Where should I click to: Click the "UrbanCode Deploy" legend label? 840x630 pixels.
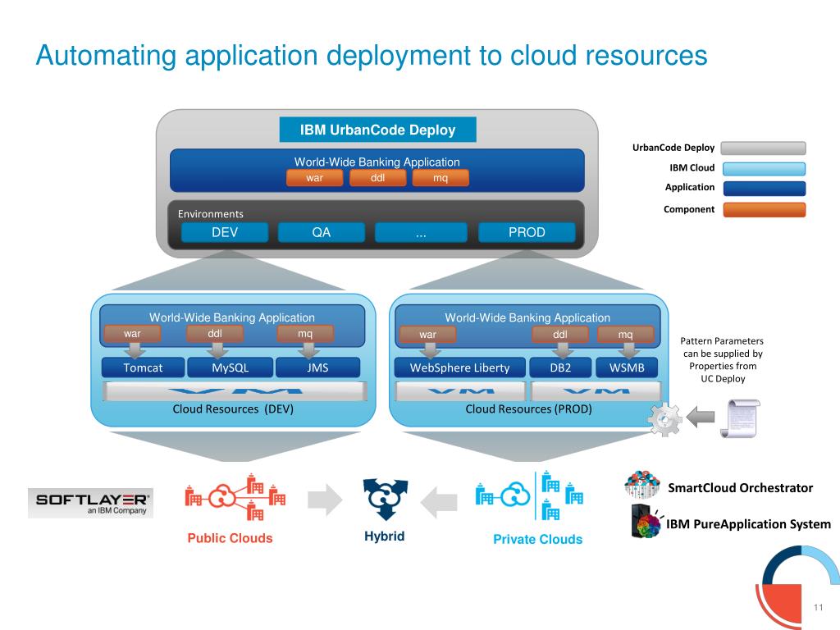(x=673, y=148)
